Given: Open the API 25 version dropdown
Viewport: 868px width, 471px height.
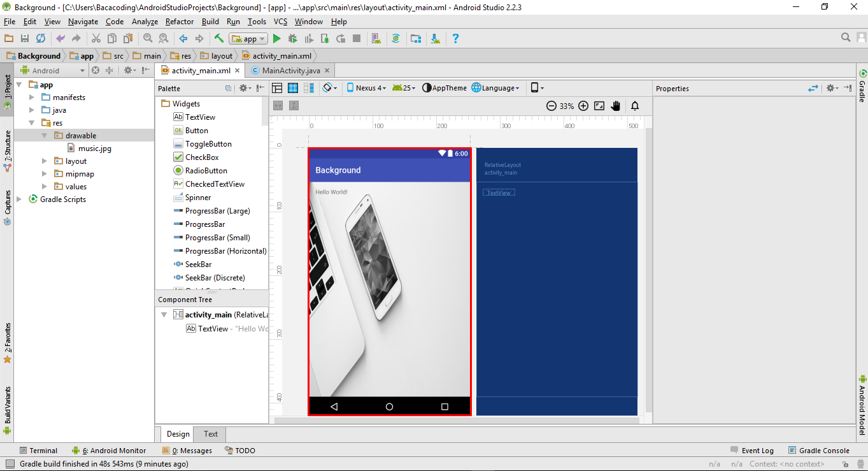Looking at the screenshot, I should coord(402,88).
